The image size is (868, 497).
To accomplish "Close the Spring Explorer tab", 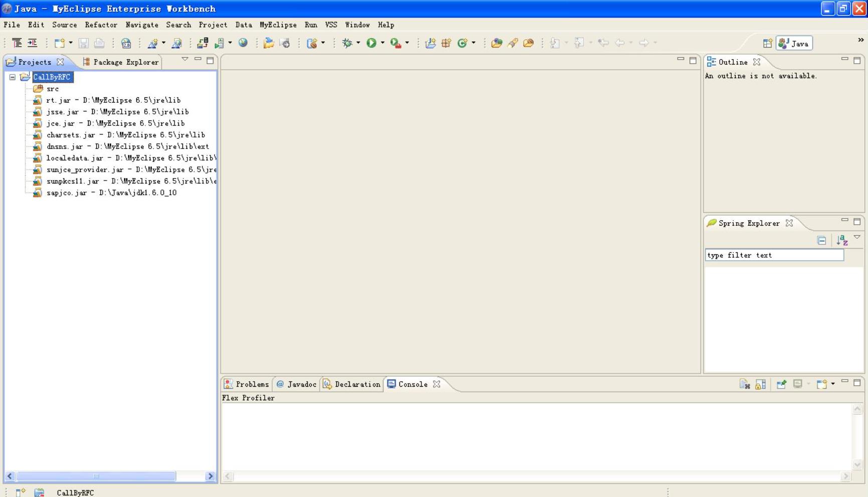I will click(x=789, y=223).
